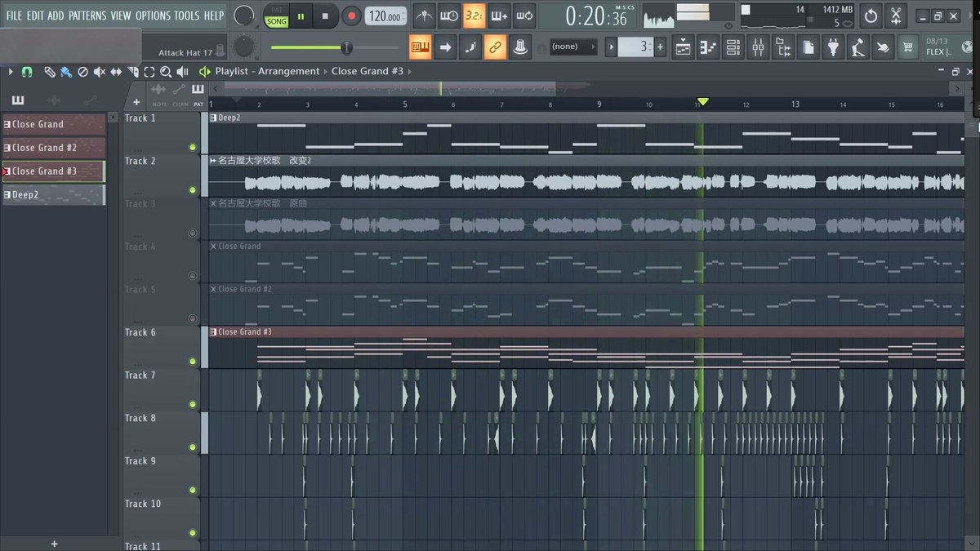Open the Playlist view button
Image resolution: width=980 pixels, height=551 pixels.
pyautogui.click(x=683, y=47)
